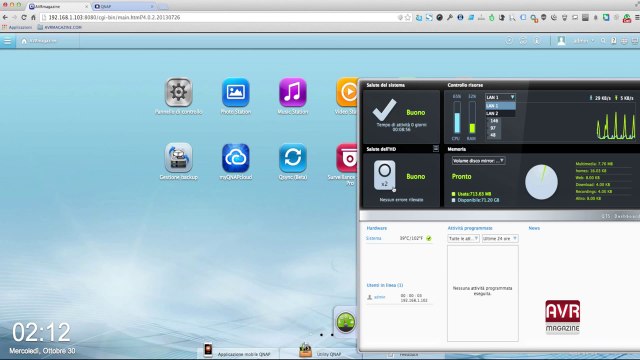Launch Video Station app
Image resolution: width=640 pixels, height=360 pixels.
coord(347,92)
